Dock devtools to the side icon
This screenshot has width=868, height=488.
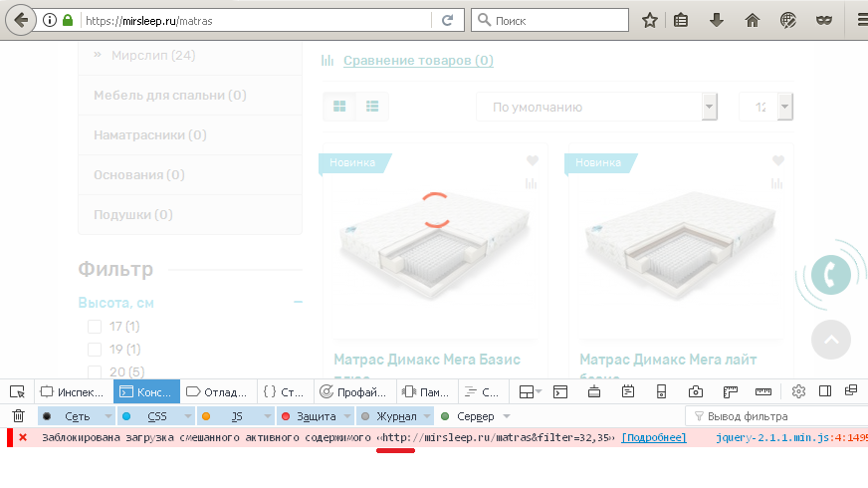tap(825, 391)
